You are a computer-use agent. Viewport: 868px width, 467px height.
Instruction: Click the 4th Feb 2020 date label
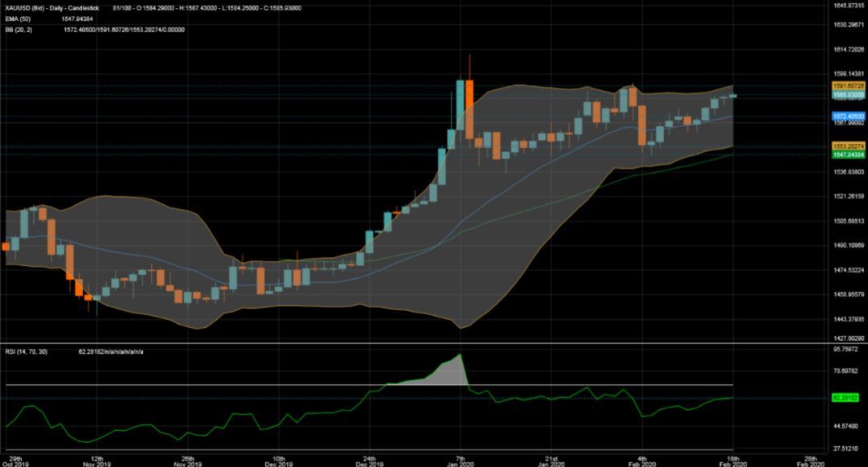[x=641, y=461]
